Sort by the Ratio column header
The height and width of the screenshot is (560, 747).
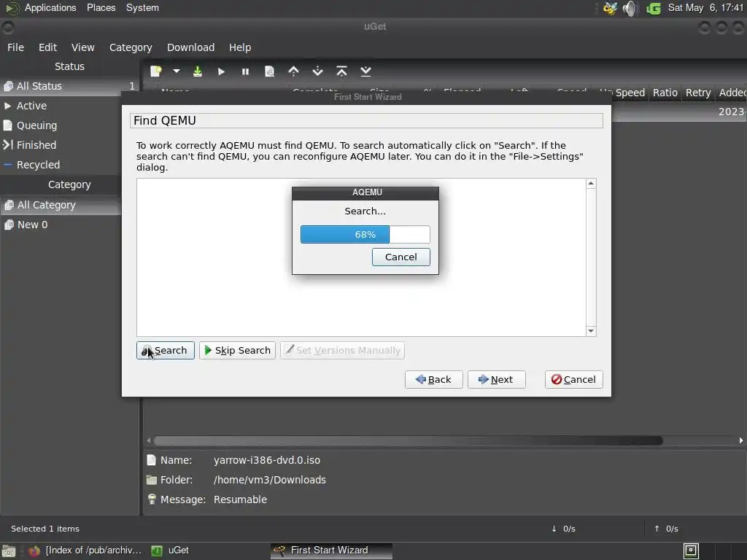point(665,93)
